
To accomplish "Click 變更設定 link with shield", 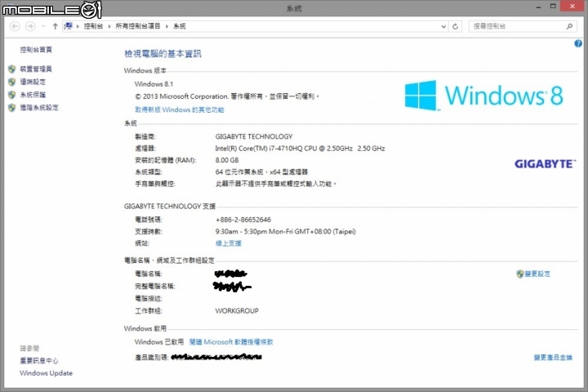I will click(x=537, y=274).
